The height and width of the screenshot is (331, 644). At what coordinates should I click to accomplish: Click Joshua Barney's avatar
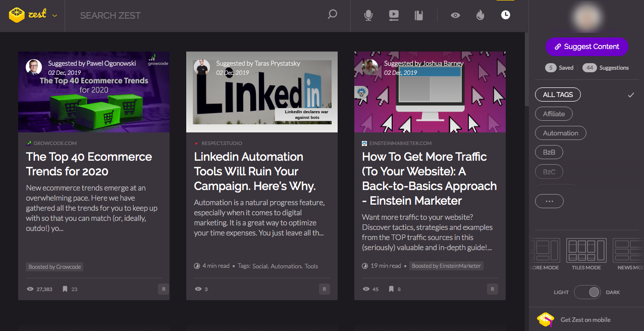point(370,67)
